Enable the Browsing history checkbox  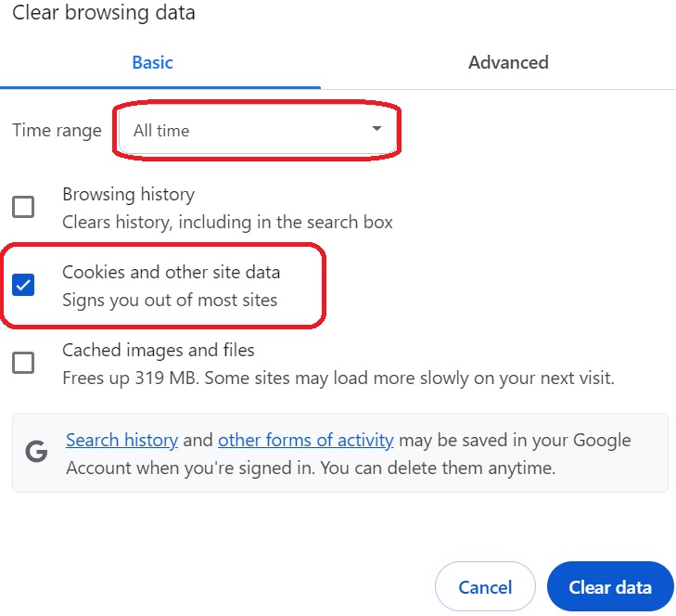(x=23, y=207)
